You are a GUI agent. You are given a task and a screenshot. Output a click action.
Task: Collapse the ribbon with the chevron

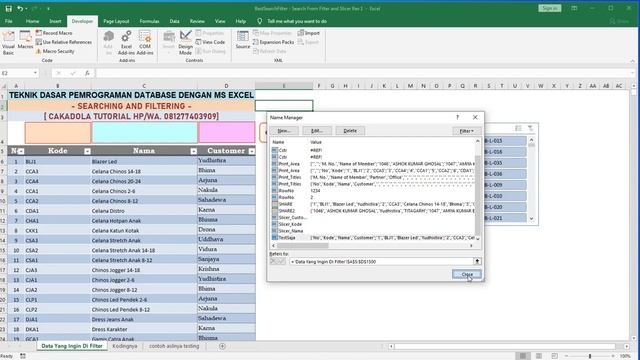point(632,61)
